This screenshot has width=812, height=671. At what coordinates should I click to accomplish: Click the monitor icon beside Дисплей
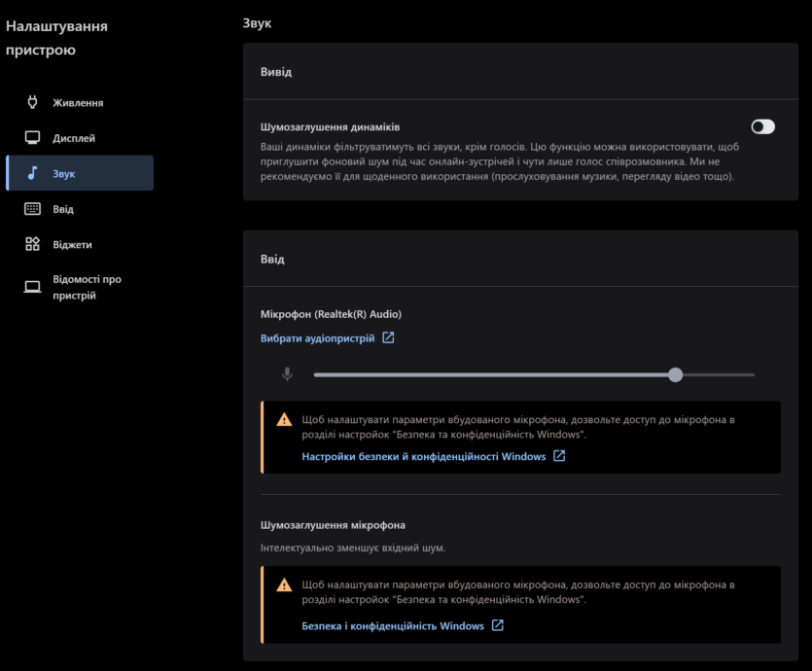tap(32, 138)
